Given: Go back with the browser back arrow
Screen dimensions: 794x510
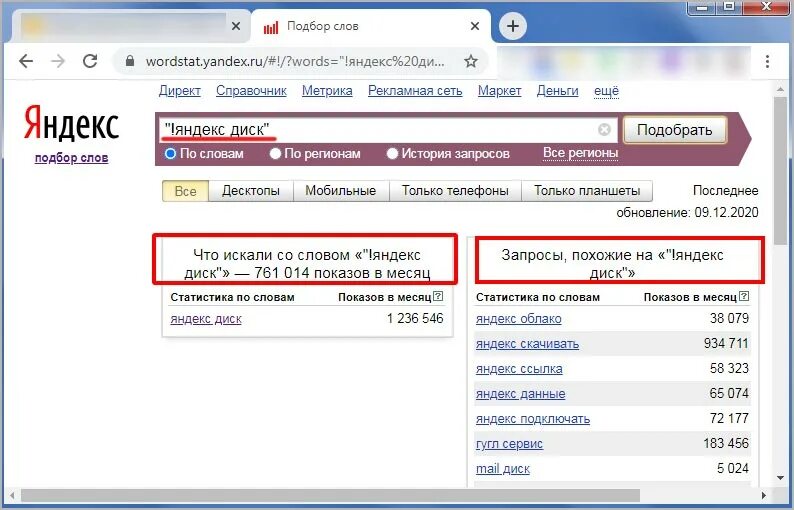Looking at the screenshot, I should pyautogui.click(x=26, y=61).
